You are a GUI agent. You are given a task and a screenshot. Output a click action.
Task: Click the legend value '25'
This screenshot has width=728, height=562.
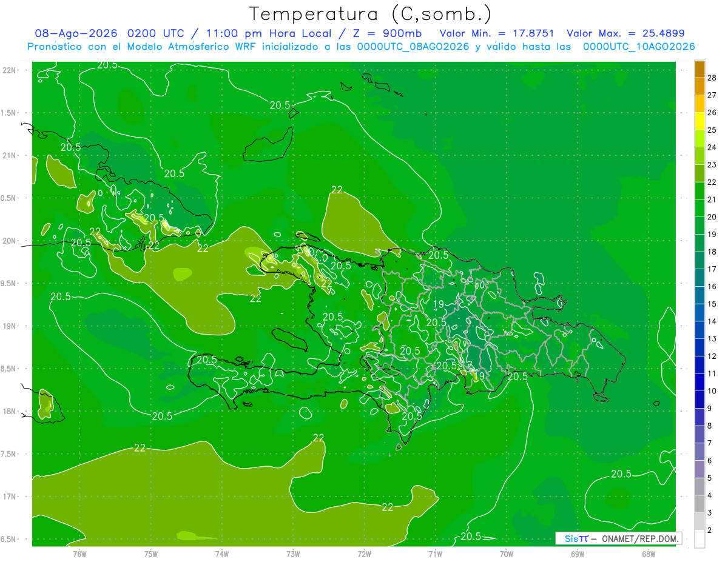click(x=712, y=130)
